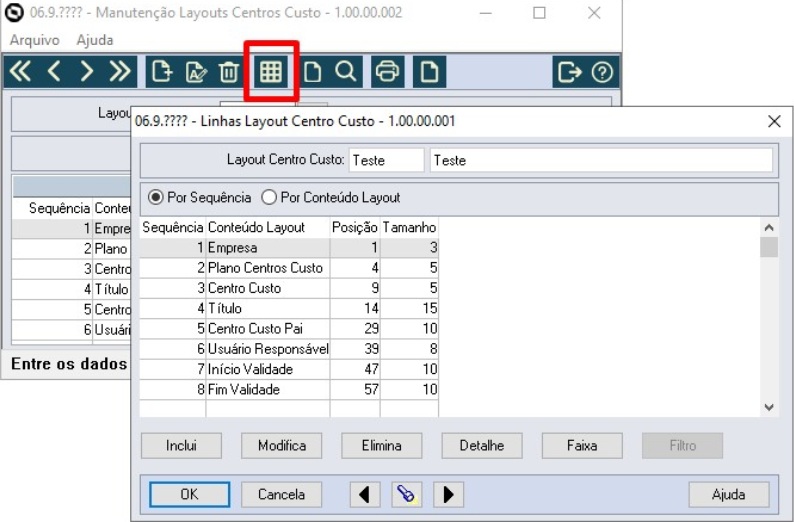Select the Fim Validade row
The height and width of the screenshot is (522, 794).
click(289, 389)
